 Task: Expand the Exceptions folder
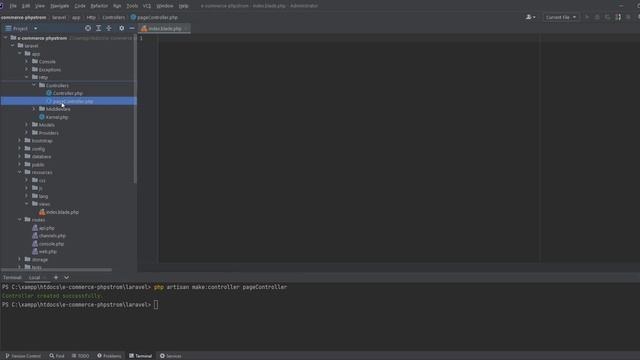point(27,70)
